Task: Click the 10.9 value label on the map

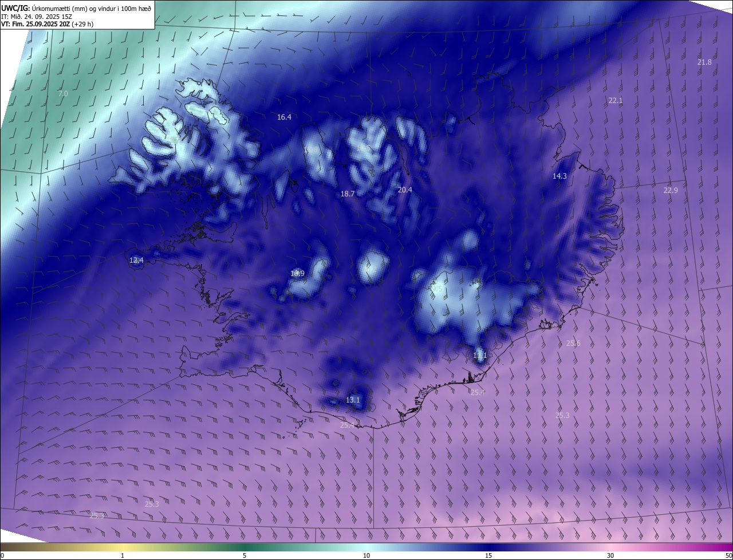Action: (x=297, y=273)
